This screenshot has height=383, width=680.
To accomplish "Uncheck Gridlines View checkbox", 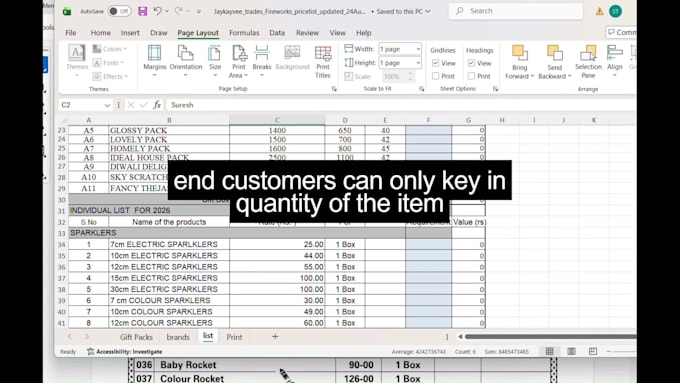I will (435, 63).
